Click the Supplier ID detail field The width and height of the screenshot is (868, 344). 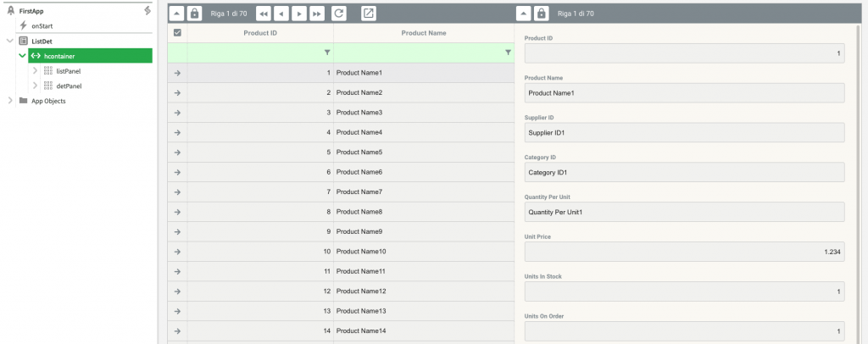(x=684, y=133)
